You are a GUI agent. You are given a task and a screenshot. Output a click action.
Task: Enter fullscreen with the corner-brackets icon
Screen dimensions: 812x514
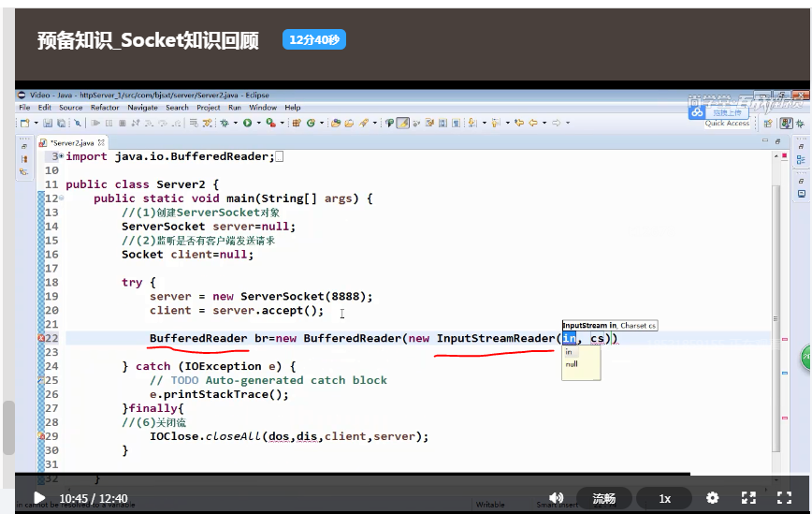pos(785,498)
